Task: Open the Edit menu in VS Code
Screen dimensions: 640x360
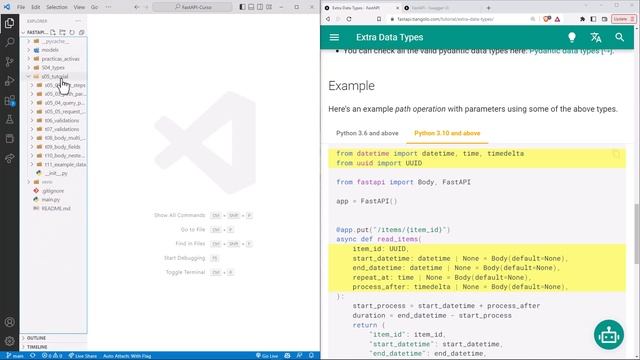Action: point(36,7)
